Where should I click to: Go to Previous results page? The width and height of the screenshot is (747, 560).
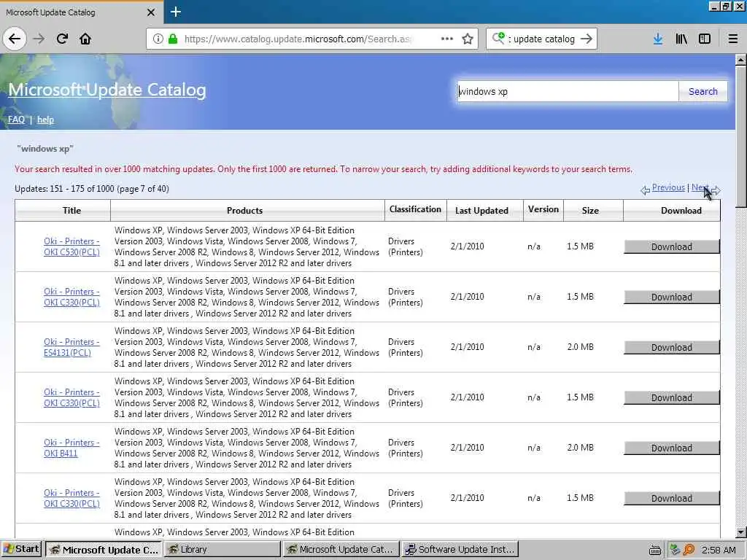668,187
